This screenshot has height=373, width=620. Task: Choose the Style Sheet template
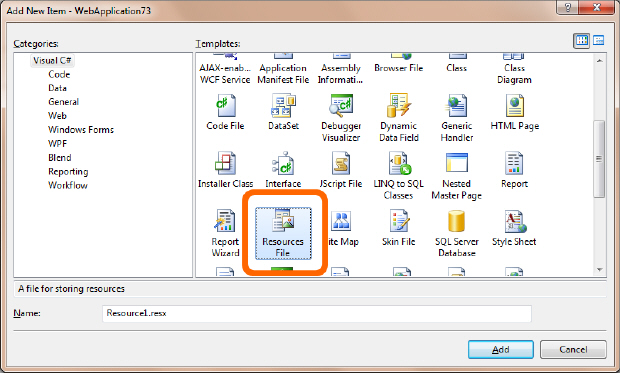514,227
